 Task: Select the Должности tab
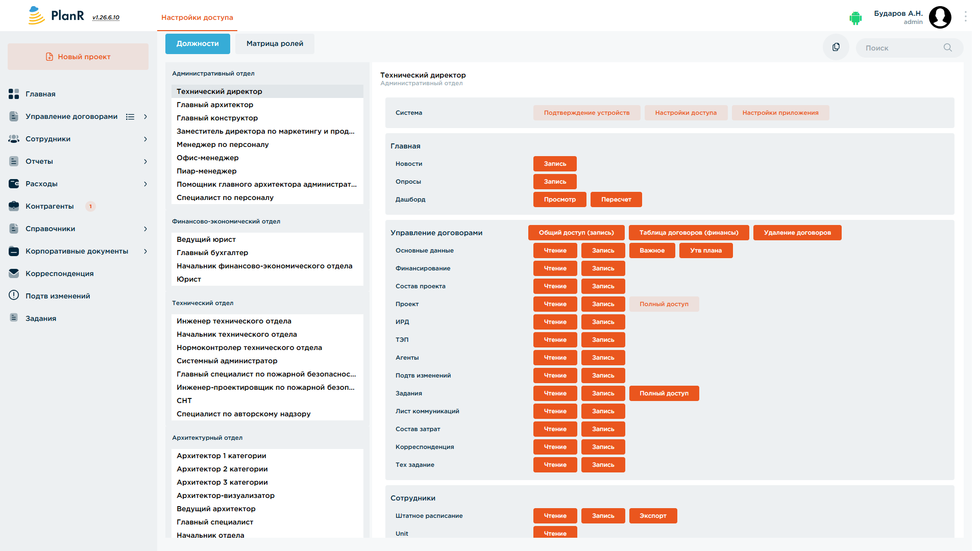[198, 44]
